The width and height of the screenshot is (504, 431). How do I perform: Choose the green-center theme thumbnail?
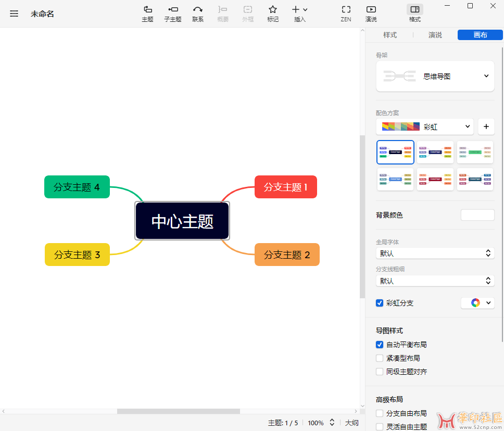[x=475, y=152]
